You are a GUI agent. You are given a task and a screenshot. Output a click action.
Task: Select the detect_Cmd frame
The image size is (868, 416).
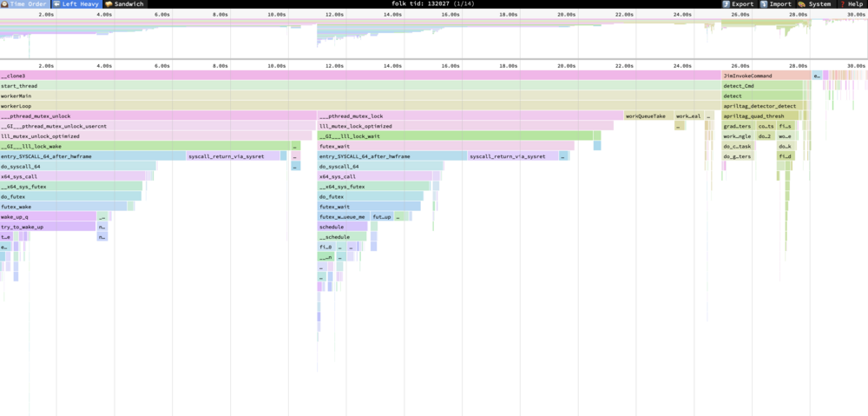tap(762, 86)
